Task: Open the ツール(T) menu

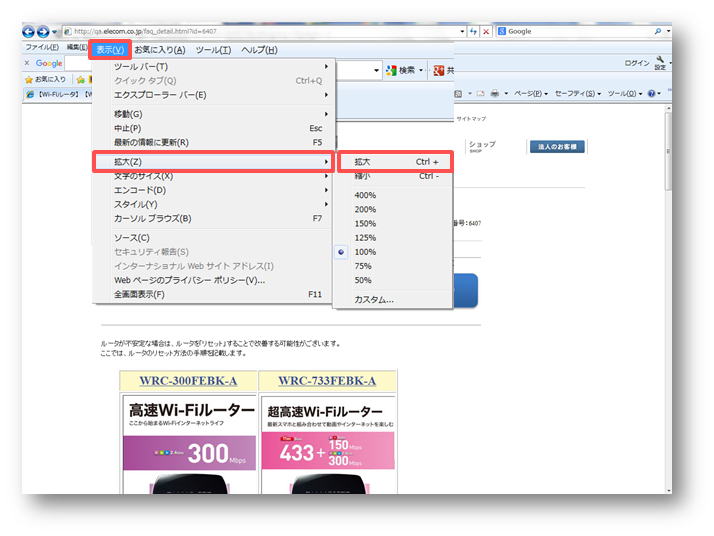Action: click(x=213, y=50)
